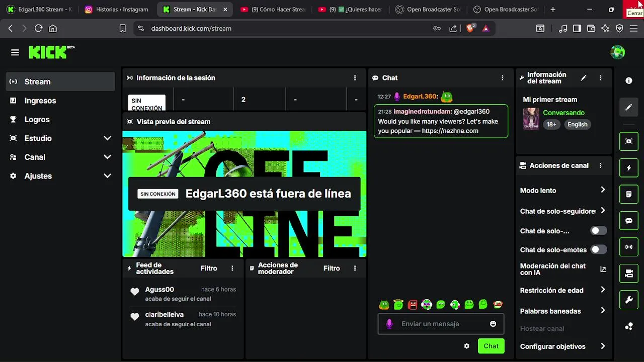644x362 pixels.
Task: Expand the Ajustes sidebar section
Action: (60, 176)
